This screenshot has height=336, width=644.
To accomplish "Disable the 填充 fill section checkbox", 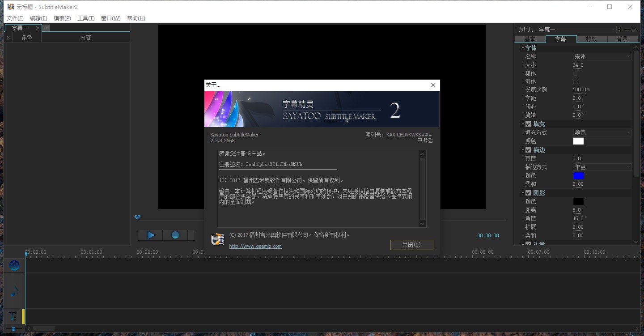I will [x=528, y=124].
